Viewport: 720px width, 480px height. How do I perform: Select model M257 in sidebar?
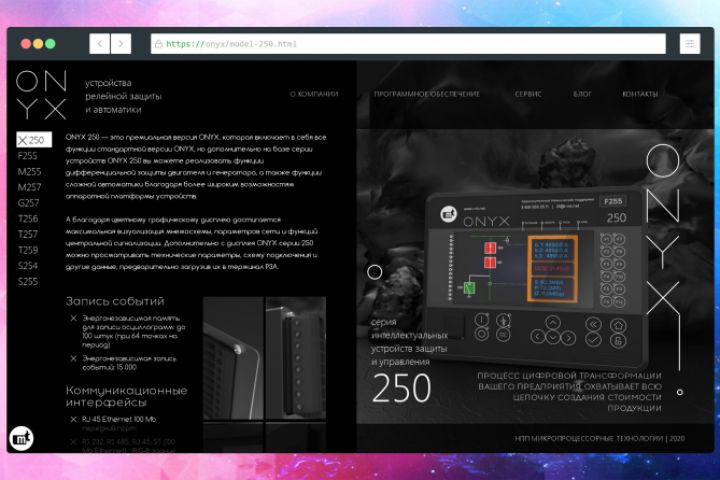[x=29, y=187]
